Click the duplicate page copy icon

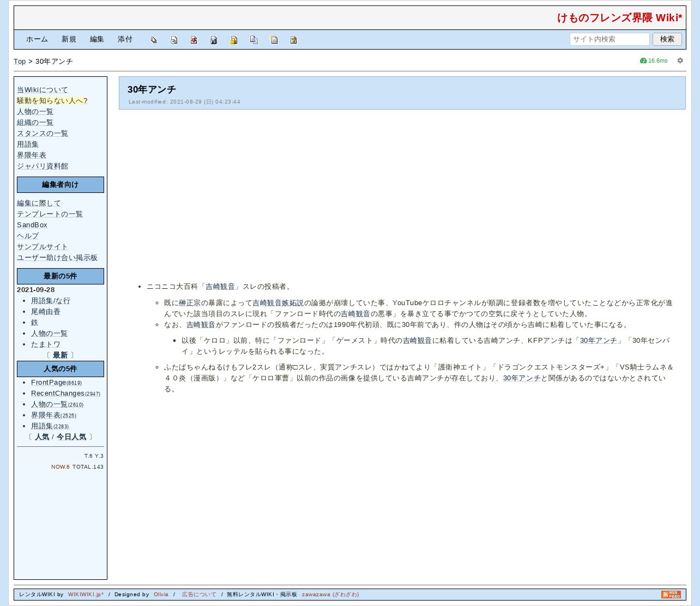click(254, 40)
